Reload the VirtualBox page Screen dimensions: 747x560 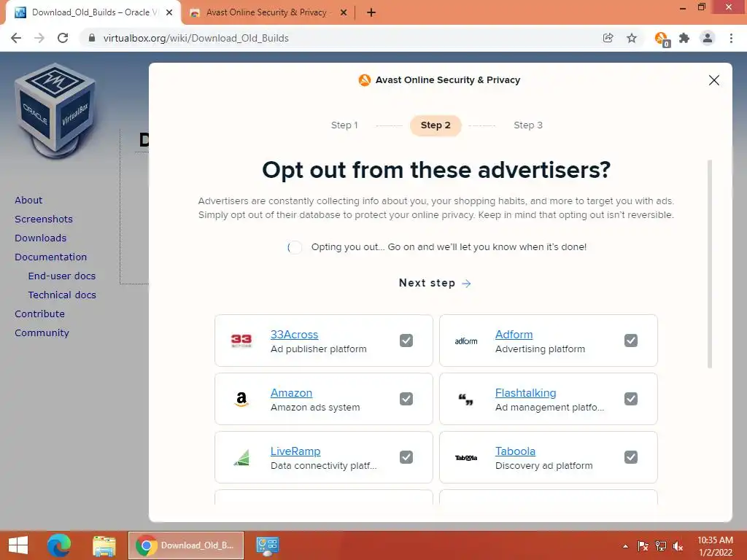click(x=63, y=38)
